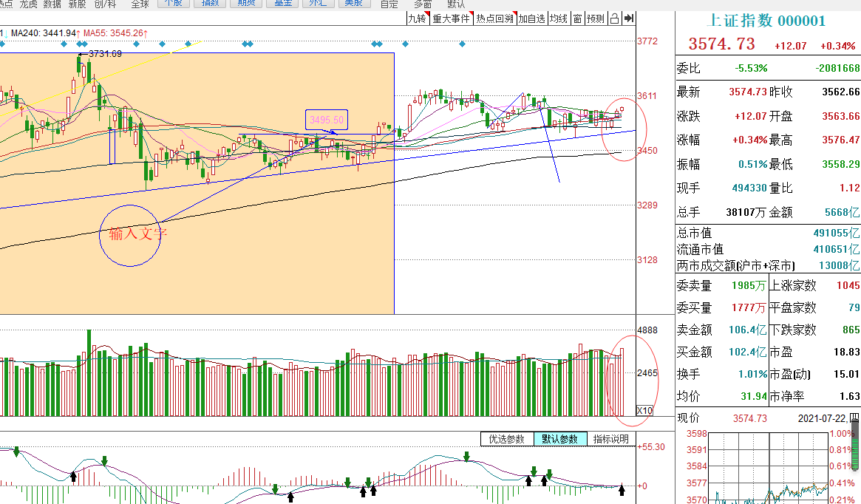Open the 预测 forecast tool

tap(596, 18)
